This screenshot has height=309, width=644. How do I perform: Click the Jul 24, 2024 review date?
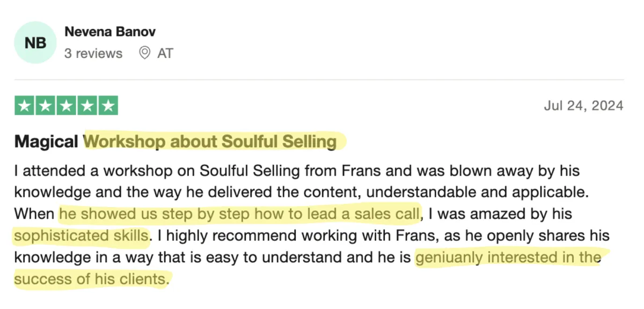[583, 105]
